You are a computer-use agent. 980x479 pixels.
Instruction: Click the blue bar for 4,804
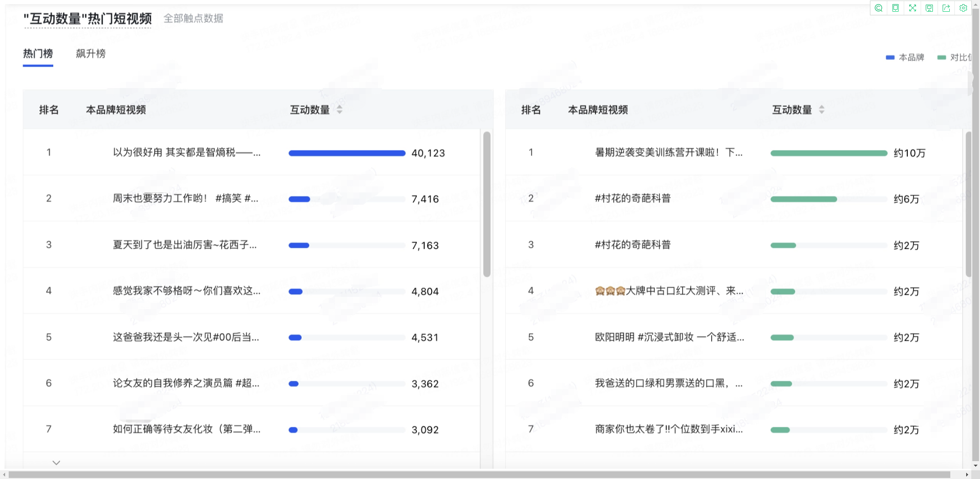coord(295,292)
